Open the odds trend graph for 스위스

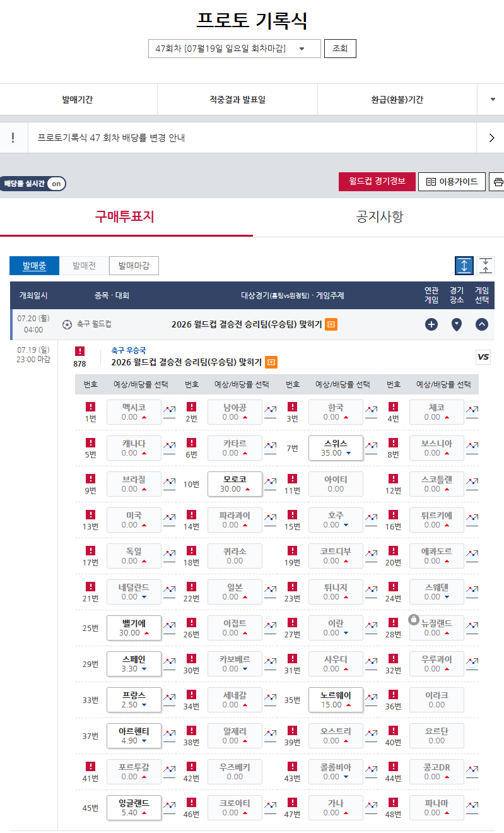(x=371, y=448)
